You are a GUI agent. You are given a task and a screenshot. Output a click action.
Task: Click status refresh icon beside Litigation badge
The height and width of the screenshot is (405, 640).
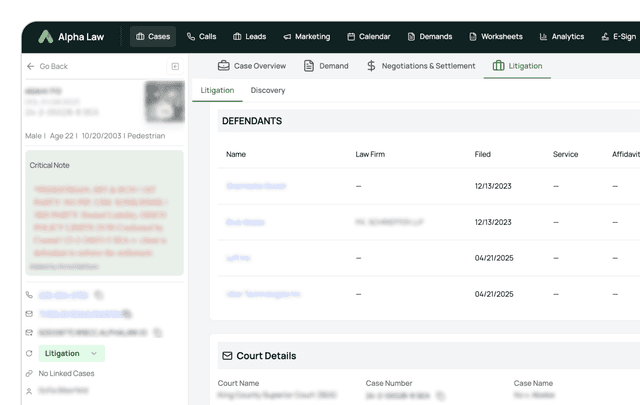click(x=29, y=353)
